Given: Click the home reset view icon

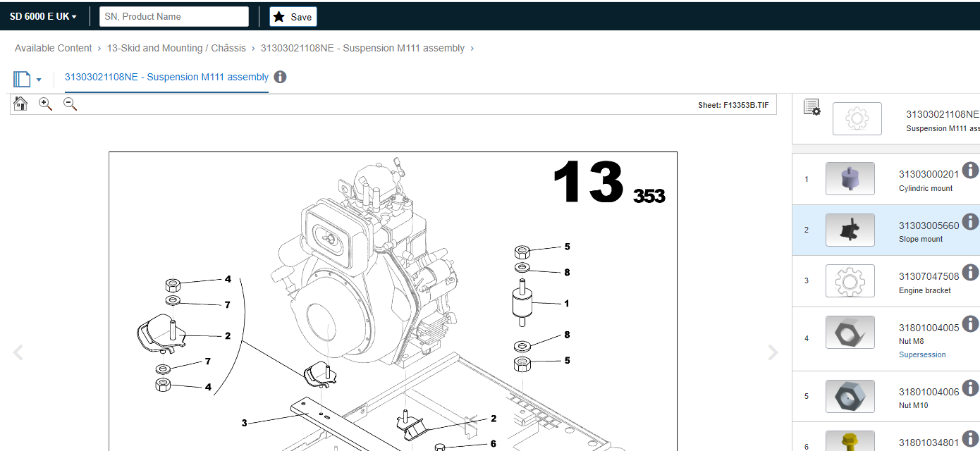Looking at the screenshot, I should click(20, 104).
